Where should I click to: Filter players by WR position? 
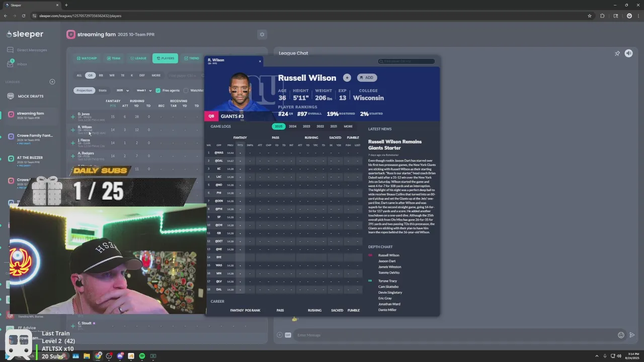point(112,75)
